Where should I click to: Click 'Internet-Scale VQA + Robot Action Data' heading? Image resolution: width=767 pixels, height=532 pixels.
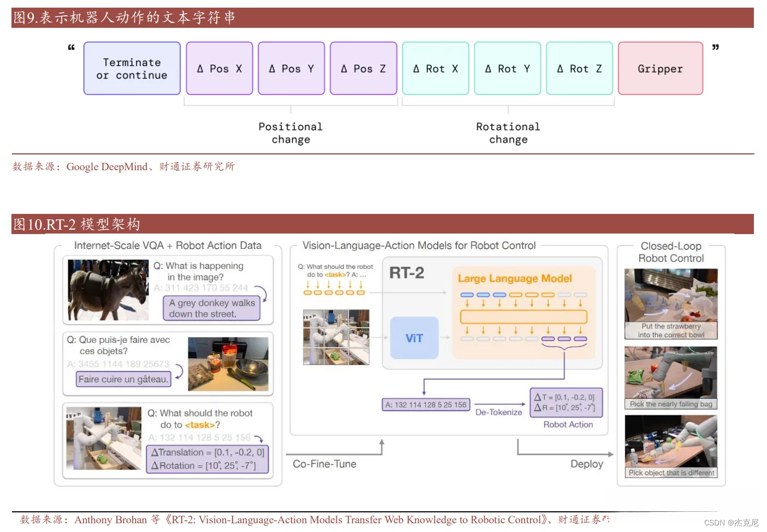tap(168, 246)
